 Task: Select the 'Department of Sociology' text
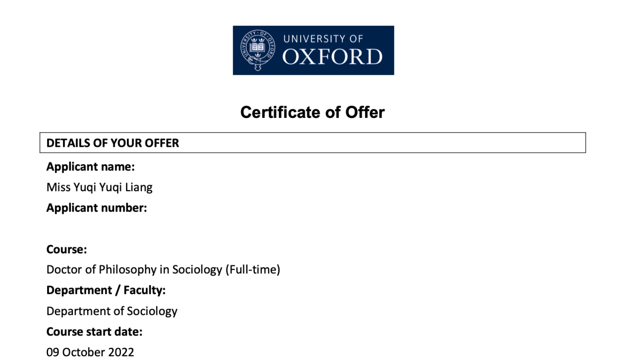point(112,311)
